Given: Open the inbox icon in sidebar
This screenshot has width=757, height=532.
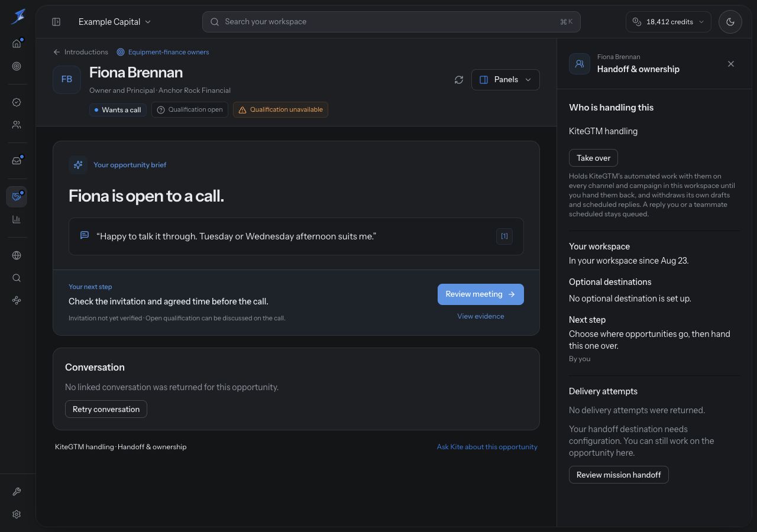Looking at the screenshot, I should click(x=17, y=161).
